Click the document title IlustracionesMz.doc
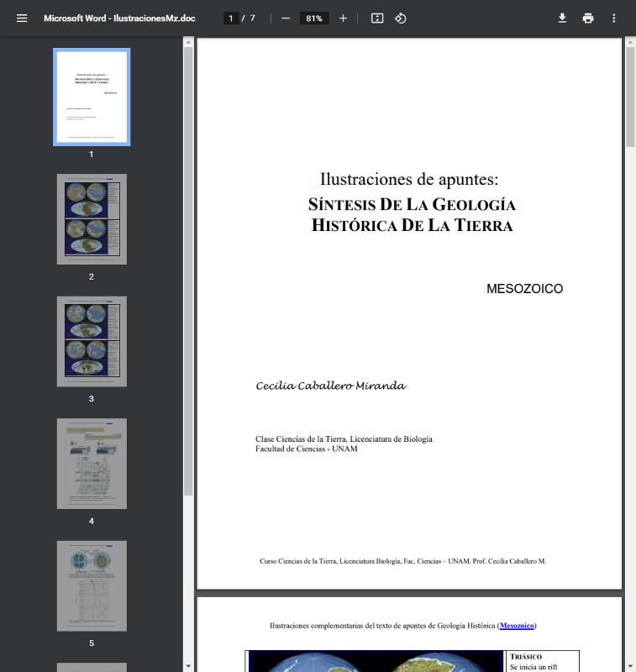This screenshot has height=672, width=636. point(119,18)
